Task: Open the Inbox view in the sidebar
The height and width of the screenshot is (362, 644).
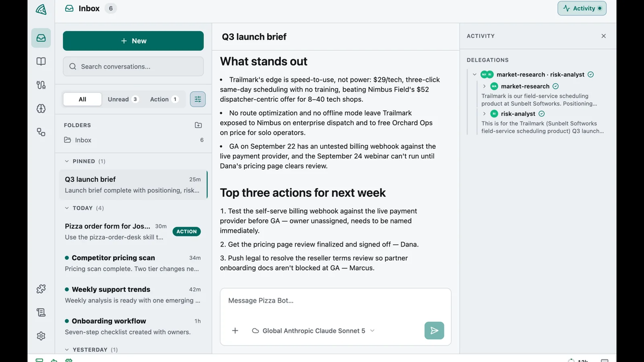Action: [41, 38]
